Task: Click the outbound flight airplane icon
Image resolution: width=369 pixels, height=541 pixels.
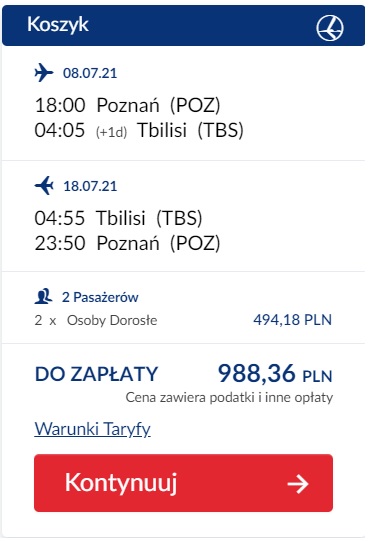Action: point(44,72)
